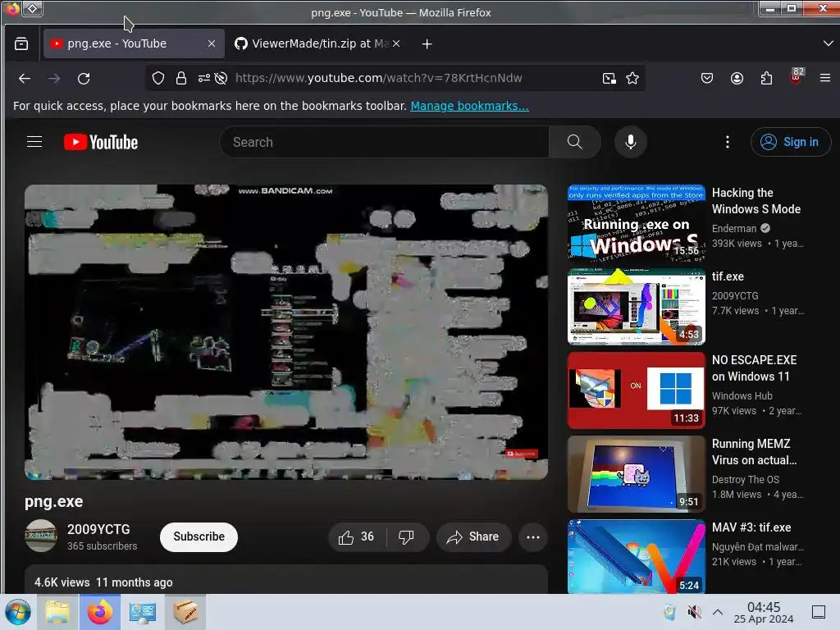Screen dimensions: 840x630
Task: Like the png.exe video
Action: tap(357, 536)
